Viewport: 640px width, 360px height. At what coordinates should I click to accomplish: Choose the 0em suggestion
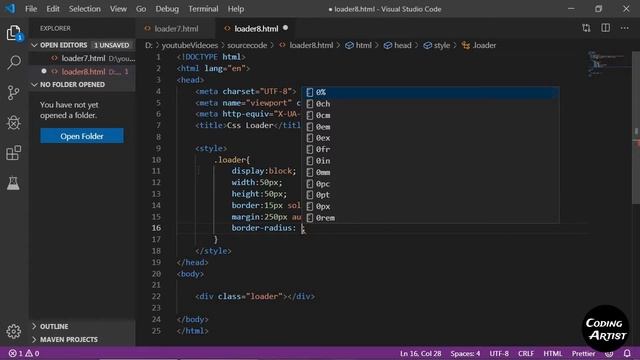[x=430, y=127]
